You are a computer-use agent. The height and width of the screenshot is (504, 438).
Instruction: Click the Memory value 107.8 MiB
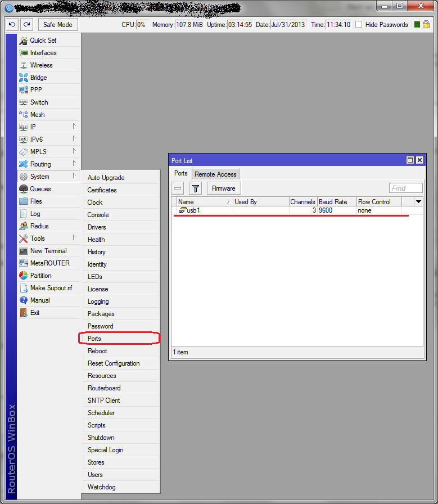click(x=189, y=25)
